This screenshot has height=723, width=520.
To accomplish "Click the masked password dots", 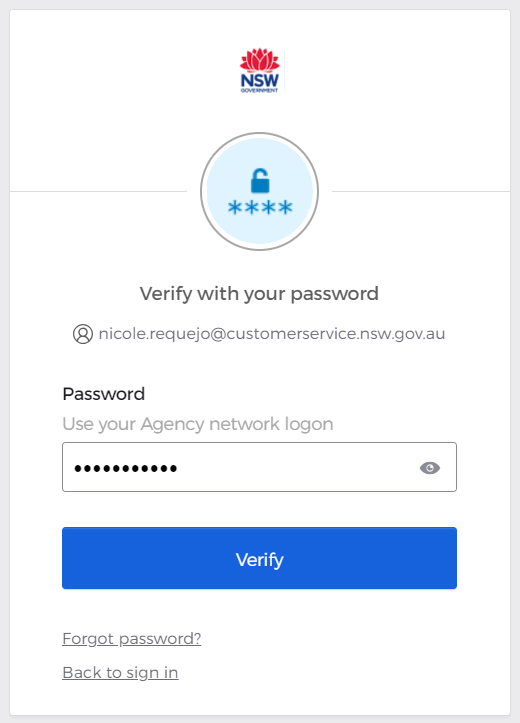I will coord(125,469).
